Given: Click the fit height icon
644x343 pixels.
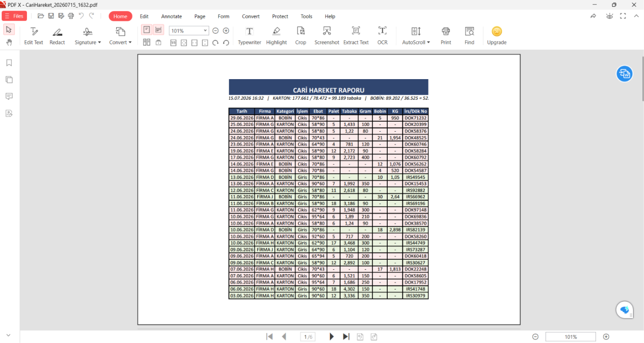Looking at the screenshot, I should point(205,43).
